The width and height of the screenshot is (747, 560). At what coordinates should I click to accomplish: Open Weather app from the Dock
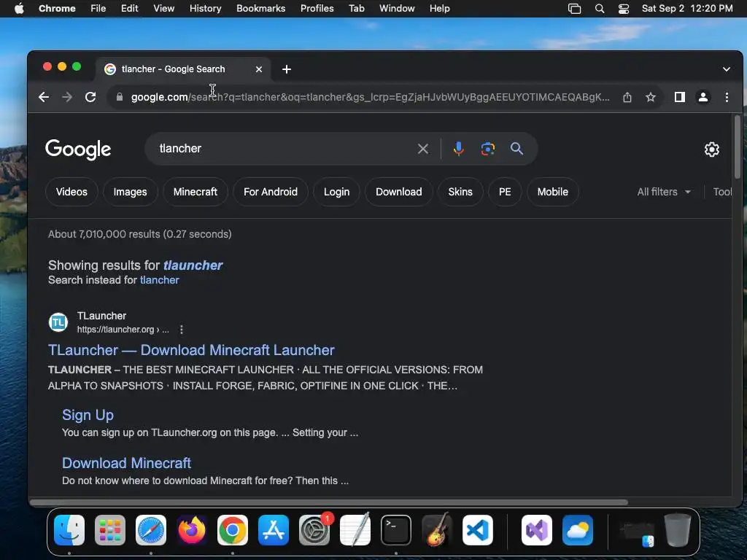tap(578, 530)
